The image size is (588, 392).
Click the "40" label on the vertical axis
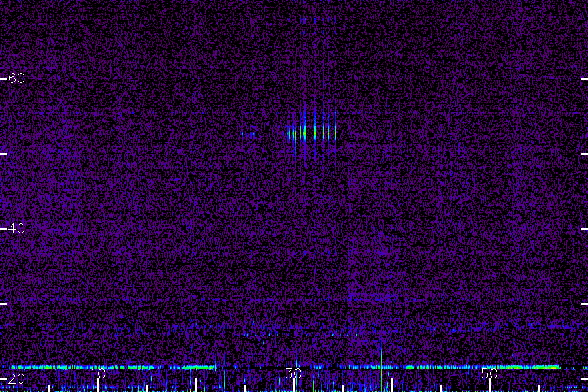[x=16, y=228]
